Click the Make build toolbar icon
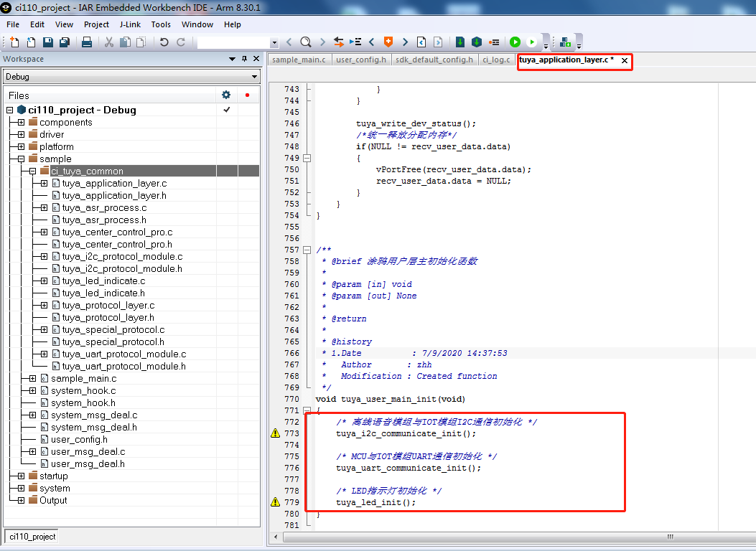 (x=477, y=42)
